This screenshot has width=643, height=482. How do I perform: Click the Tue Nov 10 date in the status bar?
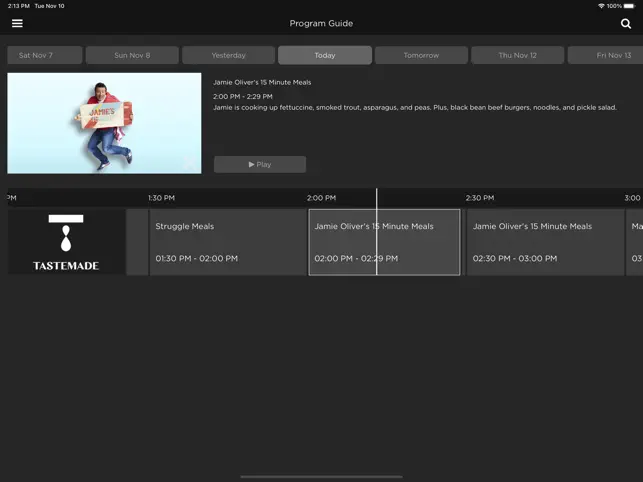click(x=49, y=6)
